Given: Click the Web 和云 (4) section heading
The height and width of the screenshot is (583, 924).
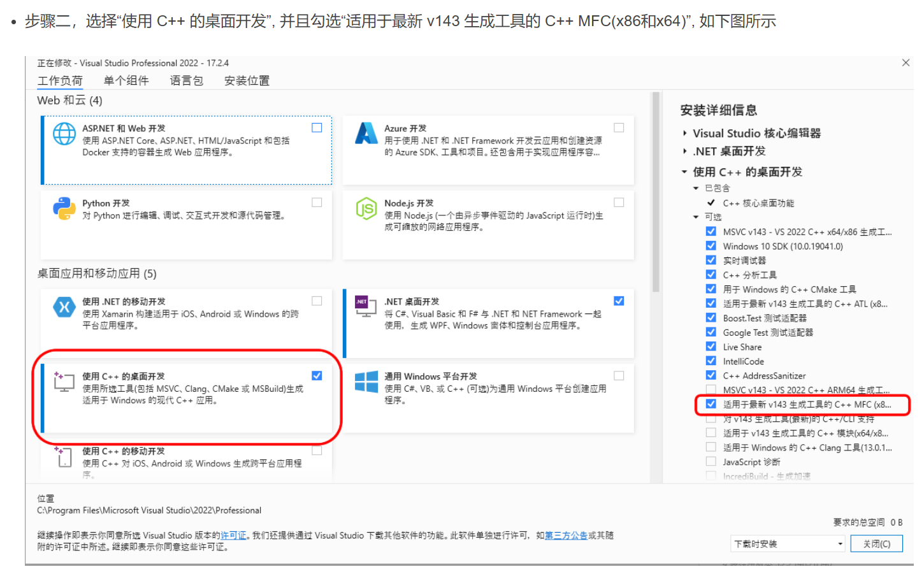Looking at the screenshot, I should coord(69,101).
